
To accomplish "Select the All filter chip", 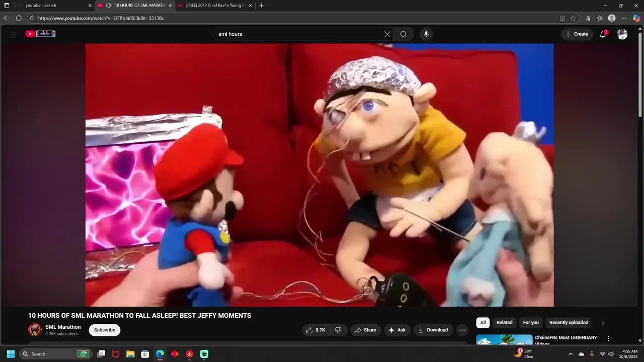I will click(483, 323).
